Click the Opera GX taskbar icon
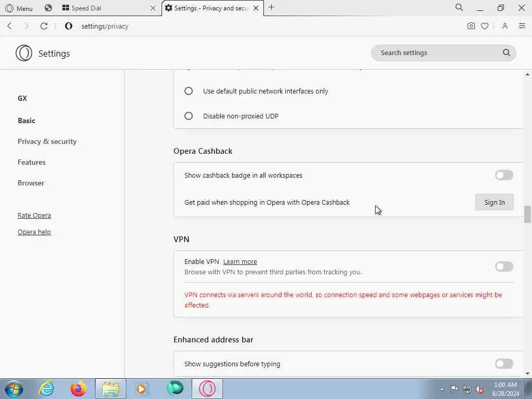The image size is (532, 399). coord(207,389)
